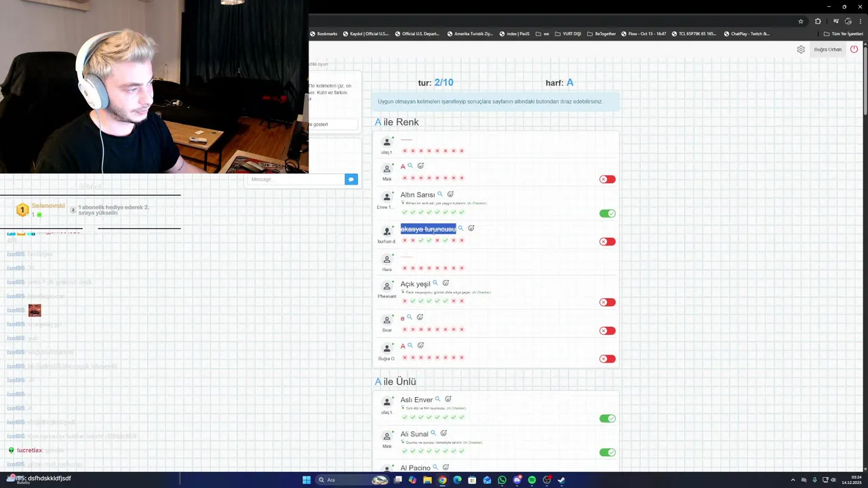Screen dimensions: 868x488
Task: Open the YURT DIŞI bookmark folder
Action: pos(568,34)
